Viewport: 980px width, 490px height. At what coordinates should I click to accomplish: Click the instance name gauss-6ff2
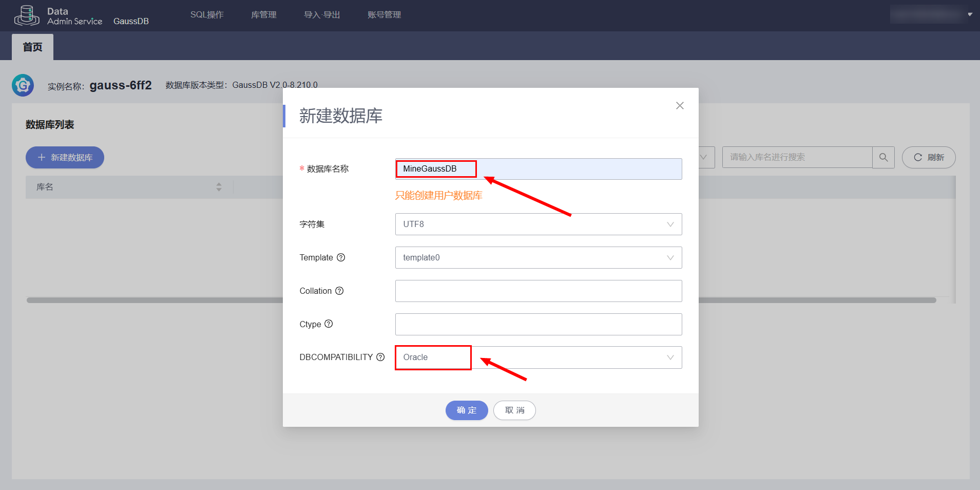coord(121,85)
